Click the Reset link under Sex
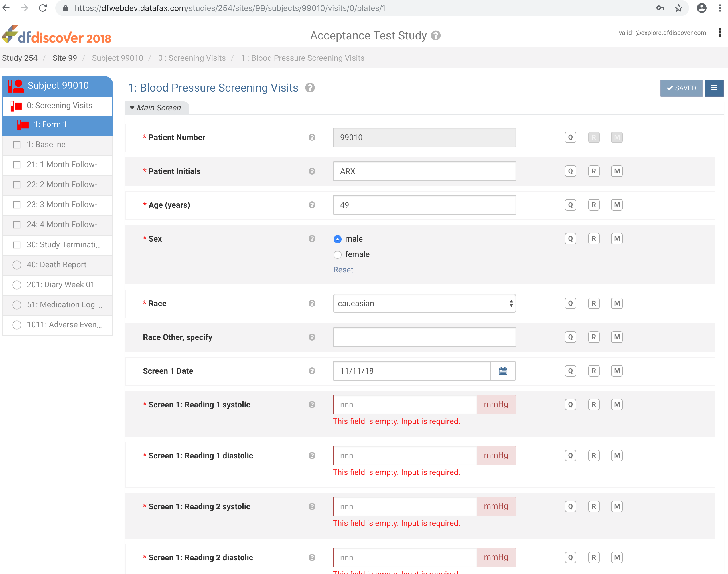The width and height of the screenshot is (728, 574). click(343, 270)
